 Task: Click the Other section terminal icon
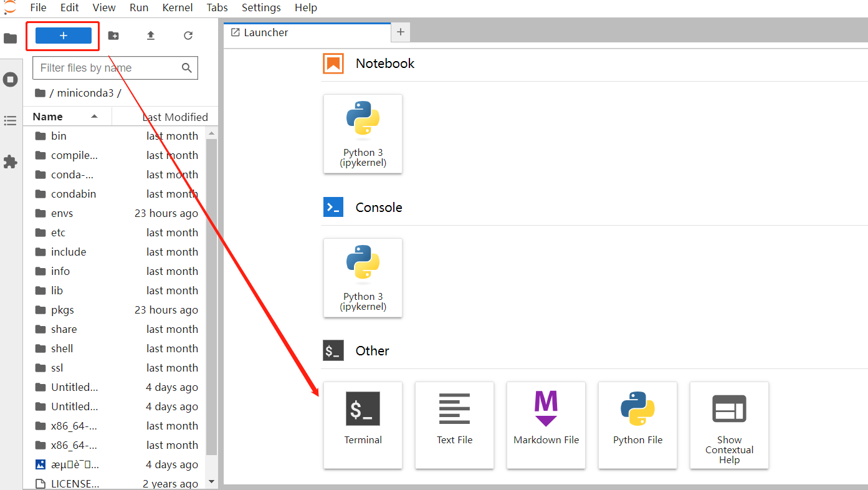333,350
